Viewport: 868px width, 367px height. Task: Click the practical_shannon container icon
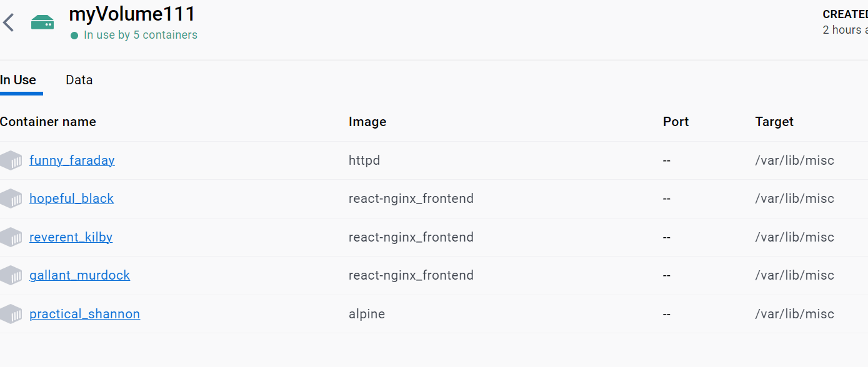[11, 314]
